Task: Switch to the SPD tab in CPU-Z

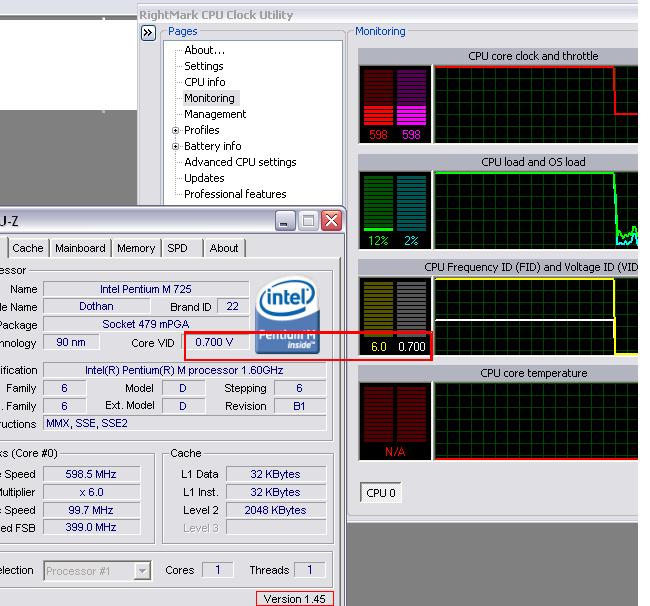Action: click(182, 248)
